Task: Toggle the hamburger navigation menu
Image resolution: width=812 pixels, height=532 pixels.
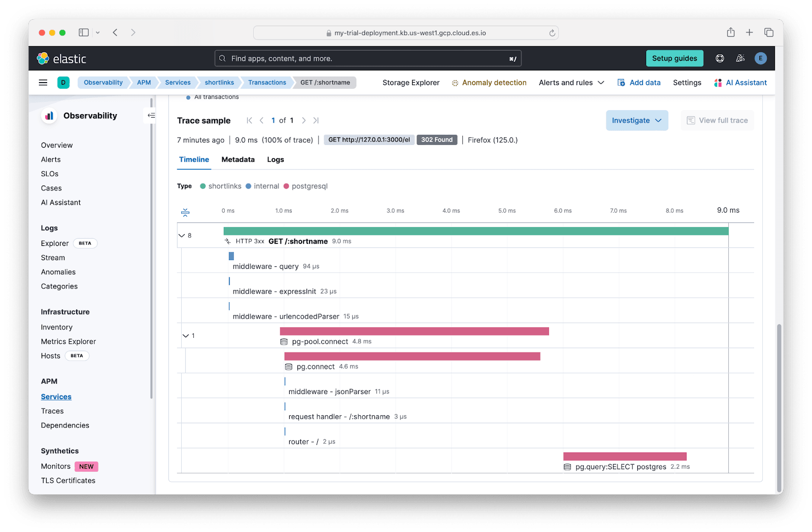Action: click(43, 83)
